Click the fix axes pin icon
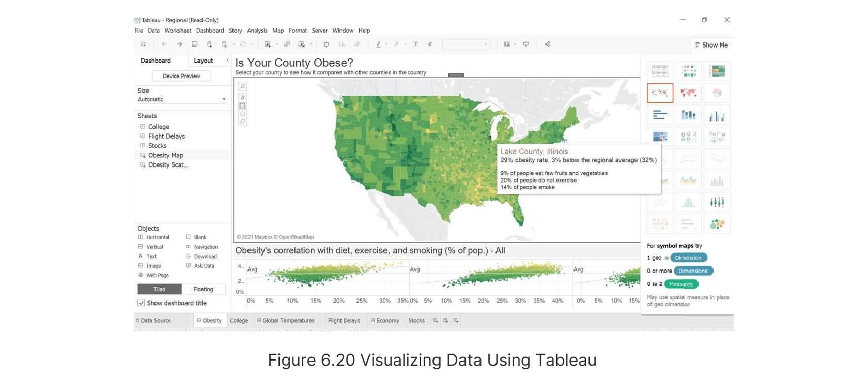This screenshot has width=868, height=390. click(x=430, y=44)
